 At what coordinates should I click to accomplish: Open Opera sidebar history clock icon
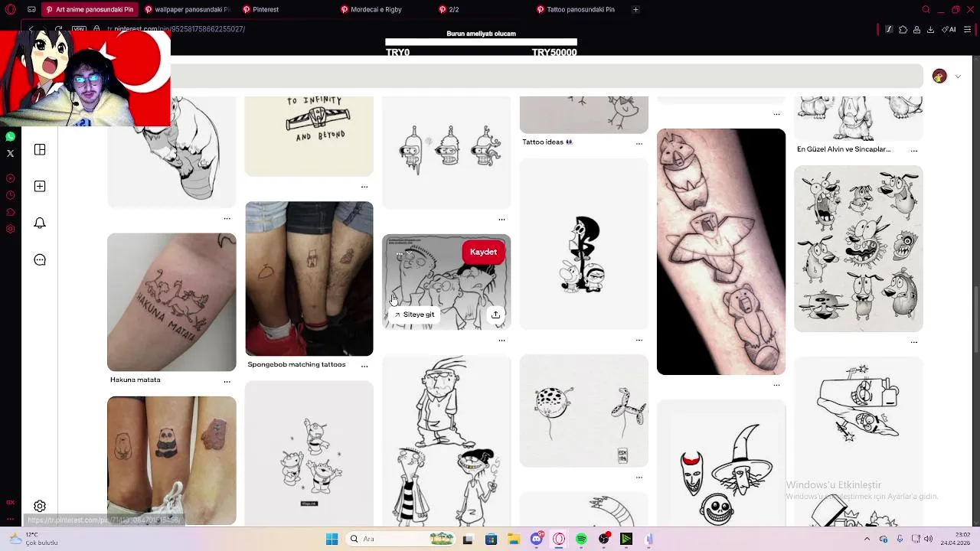tap(10, 195)
